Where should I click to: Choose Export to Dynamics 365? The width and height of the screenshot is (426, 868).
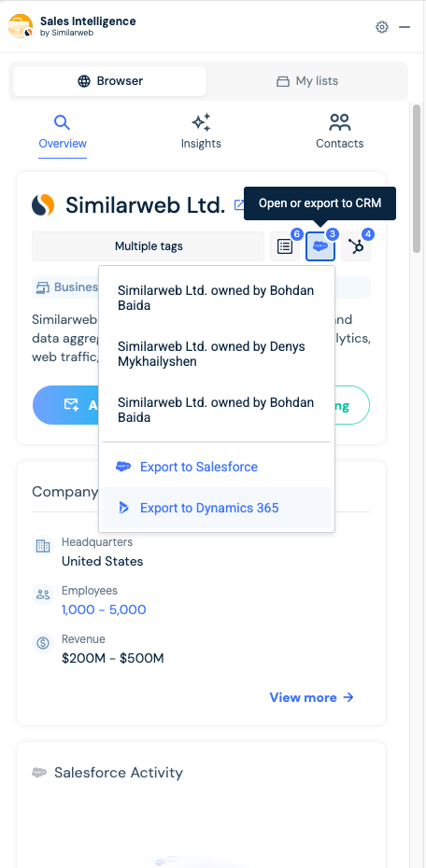click(x=217, y=508)
